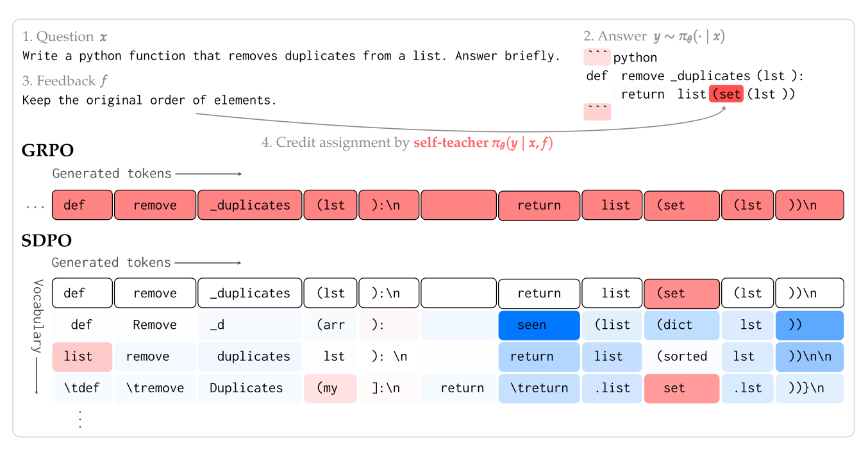Select the '\treturn' vocabulary token
This screenshot has width=868, height=450.
tap(538, 388)
